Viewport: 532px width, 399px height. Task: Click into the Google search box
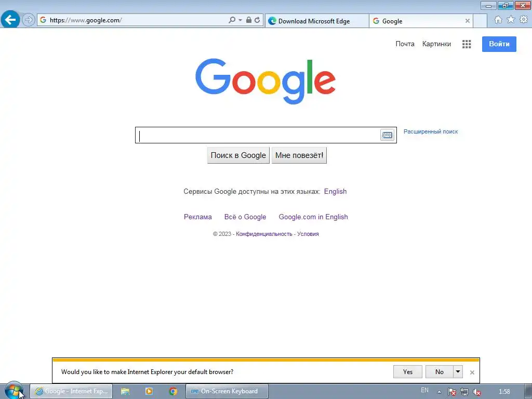click(x=258, y=135)
